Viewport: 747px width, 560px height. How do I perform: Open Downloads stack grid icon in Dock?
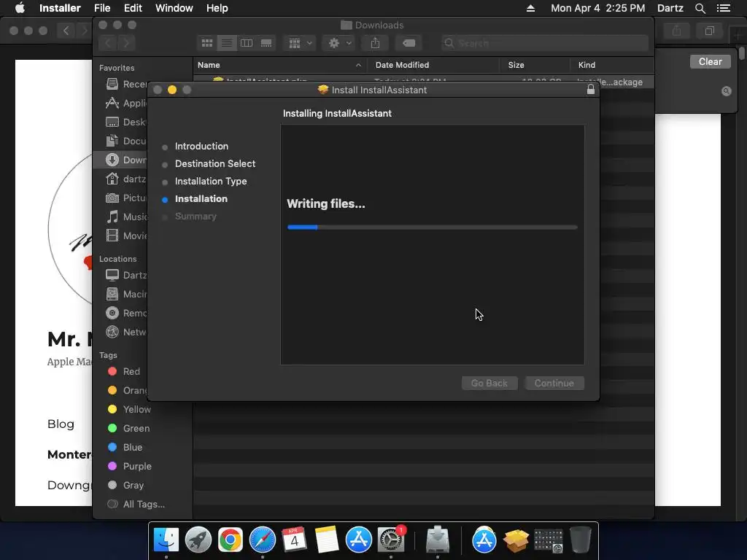click(548, 540)
